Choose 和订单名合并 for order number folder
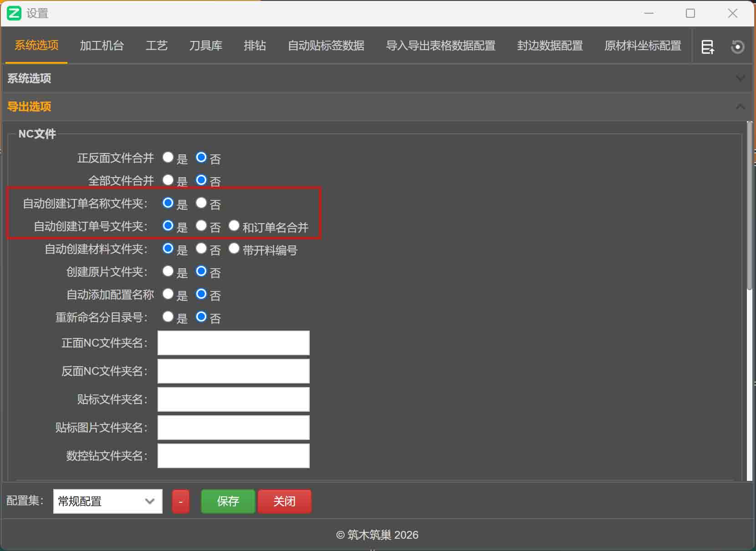This screenshot has height=551, width=756. pos(234,225)
